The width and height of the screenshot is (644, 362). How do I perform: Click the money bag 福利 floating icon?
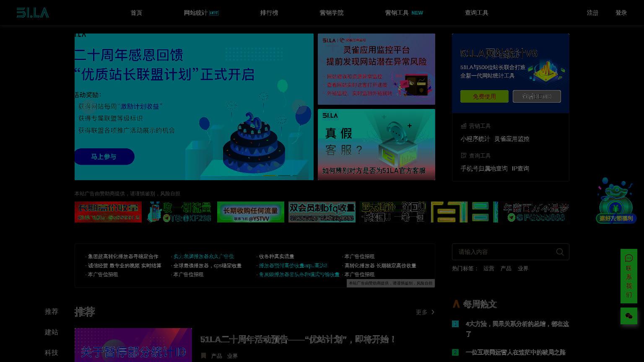click(616, 201)
